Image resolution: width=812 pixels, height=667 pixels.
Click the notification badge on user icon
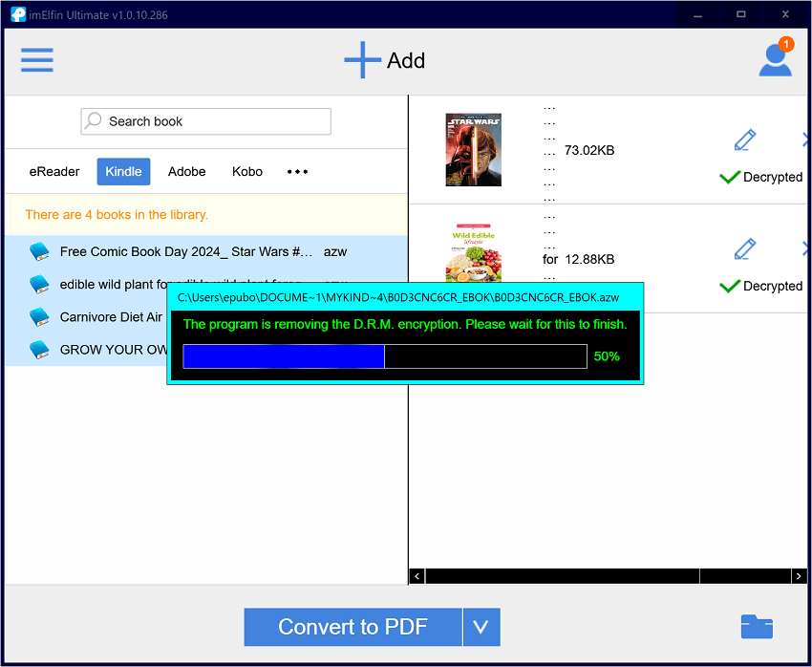point(786,45)
